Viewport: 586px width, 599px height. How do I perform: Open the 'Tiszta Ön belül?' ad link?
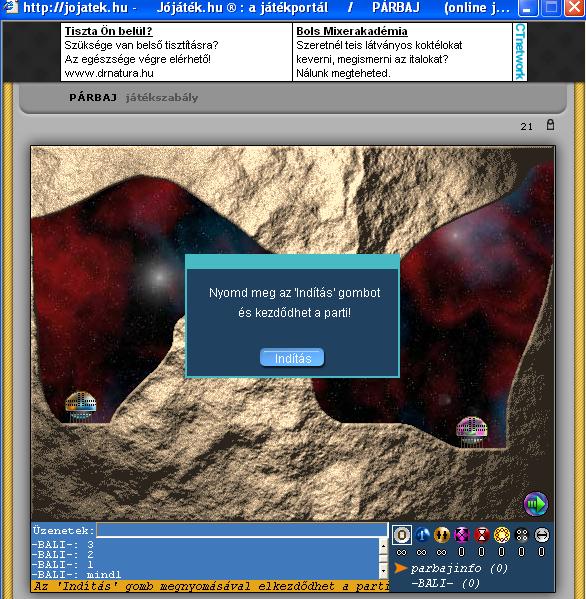(x=108, y=31)
